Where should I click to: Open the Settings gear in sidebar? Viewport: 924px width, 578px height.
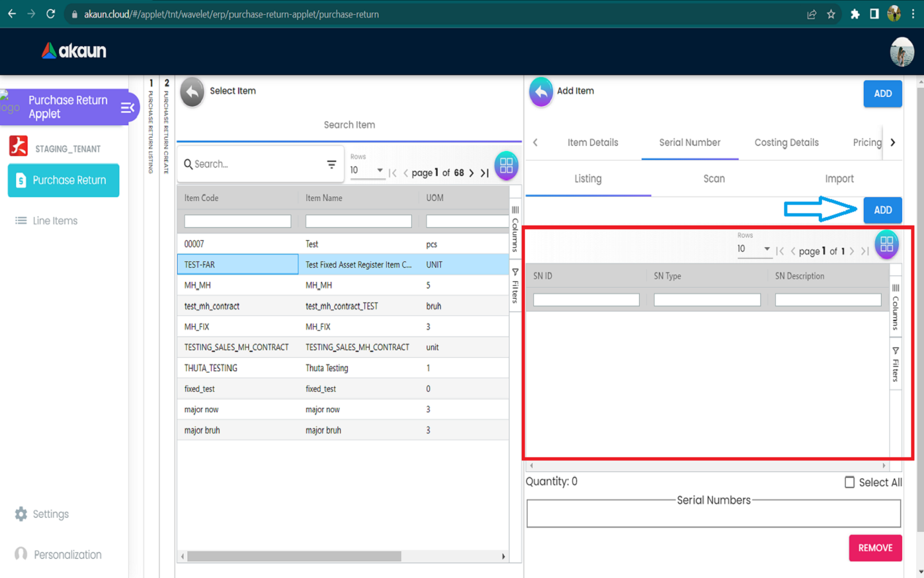point(21,514)
